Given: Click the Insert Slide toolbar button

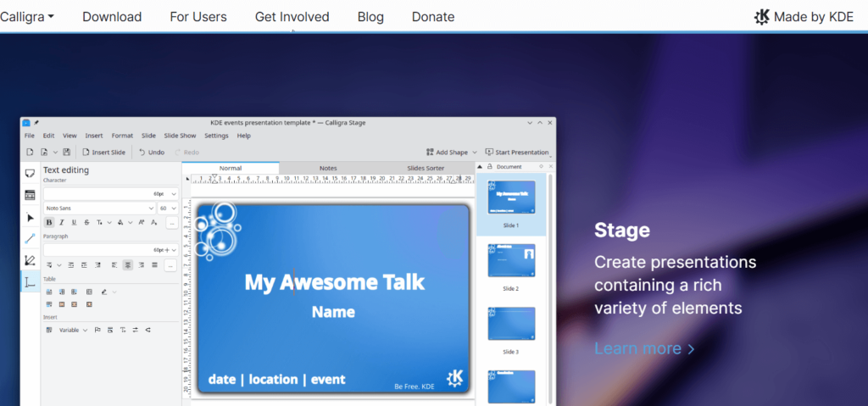Looking at the screenshot, I should click(x=103, y=152).
